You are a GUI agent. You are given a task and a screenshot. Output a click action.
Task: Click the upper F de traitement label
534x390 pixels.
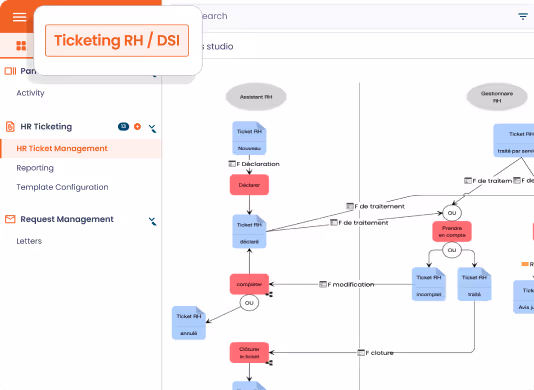[379, 206]
